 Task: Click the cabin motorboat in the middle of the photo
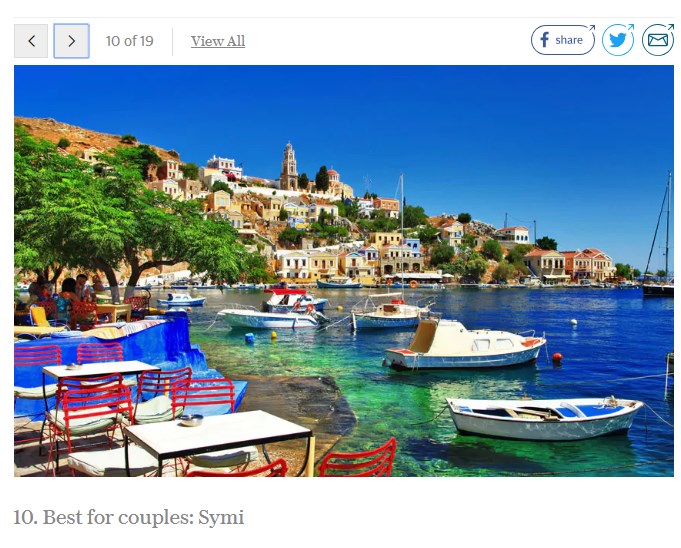(x=465, y=345)
